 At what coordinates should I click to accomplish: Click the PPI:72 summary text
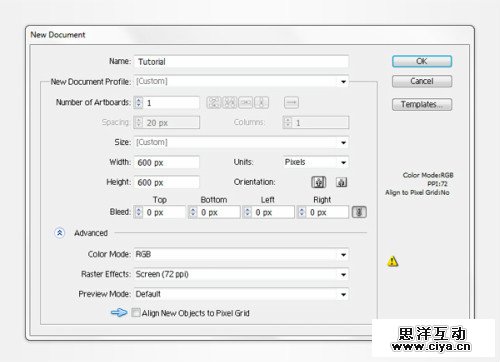437,184
